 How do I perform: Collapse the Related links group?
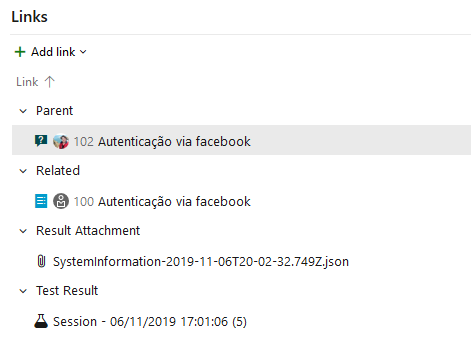coord(23,171)
